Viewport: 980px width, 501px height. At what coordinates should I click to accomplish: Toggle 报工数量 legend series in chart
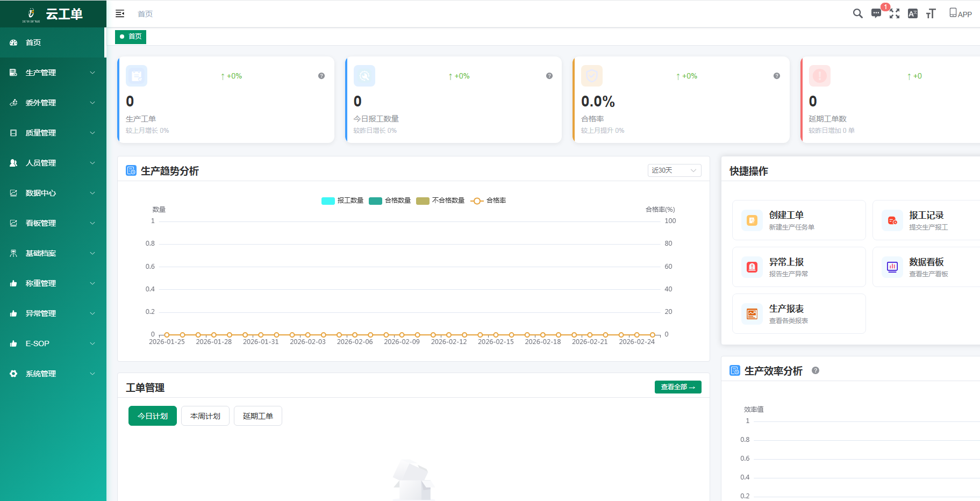click(342, 201)
